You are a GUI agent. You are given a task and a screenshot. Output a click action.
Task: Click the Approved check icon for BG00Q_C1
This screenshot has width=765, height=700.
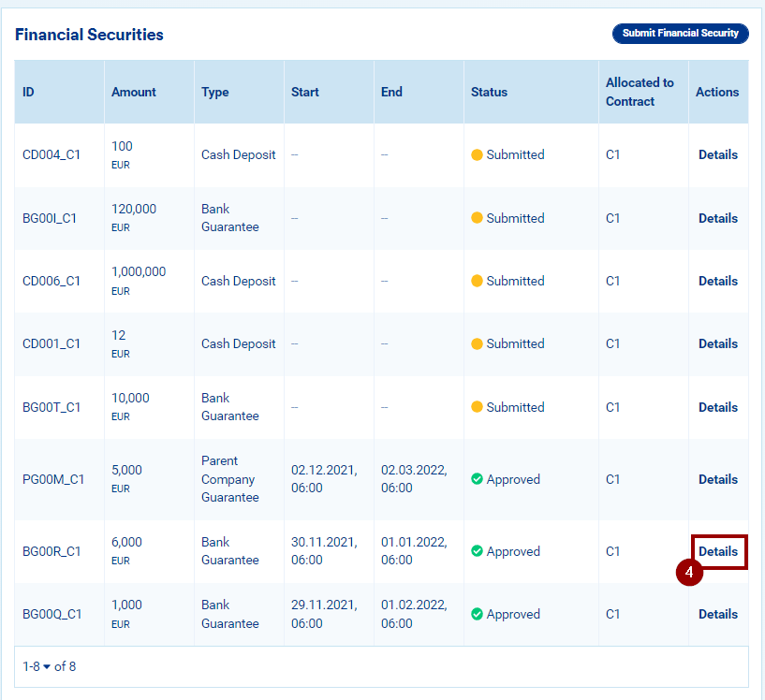tap(477, 615)
